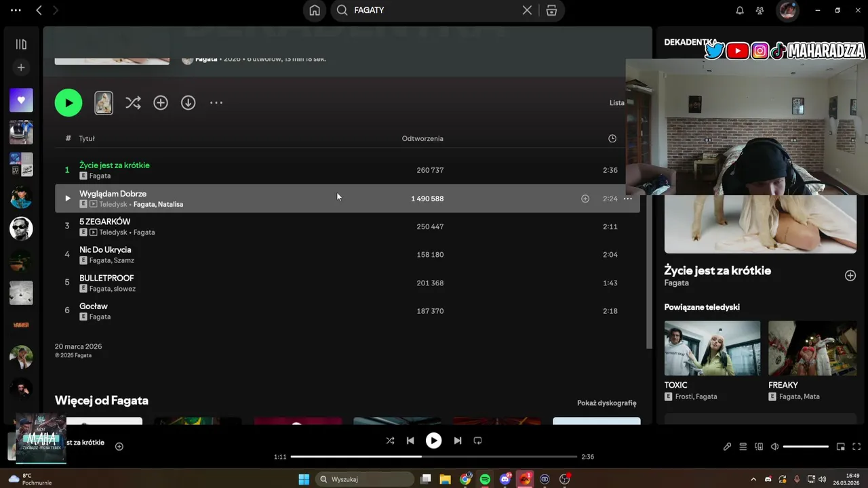Image resolution: width=868 pixels, height=488 pixels.
Task: Open the FREAKY music video thumbnail
Action: click(812, 348)
